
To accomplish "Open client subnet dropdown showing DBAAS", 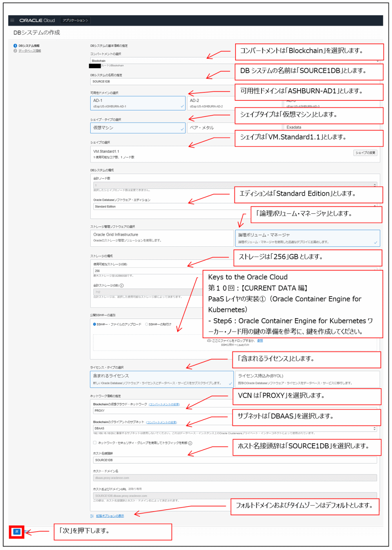I will tap(235, 428).
